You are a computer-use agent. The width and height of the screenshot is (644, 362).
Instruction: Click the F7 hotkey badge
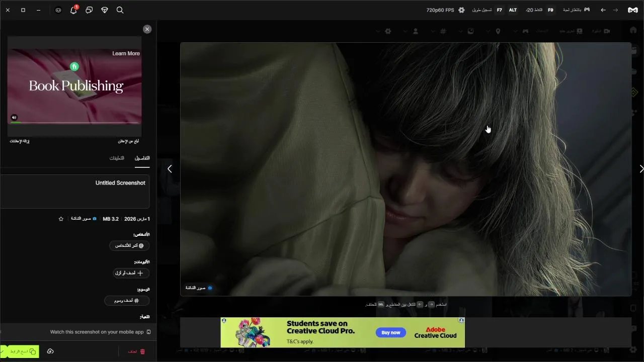point(499,10)
